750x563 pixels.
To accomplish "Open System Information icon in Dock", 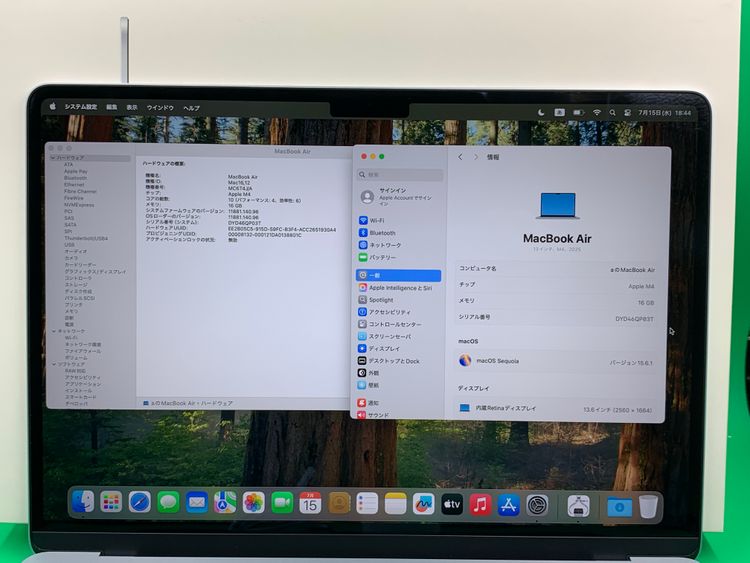I will coord(578,506).
